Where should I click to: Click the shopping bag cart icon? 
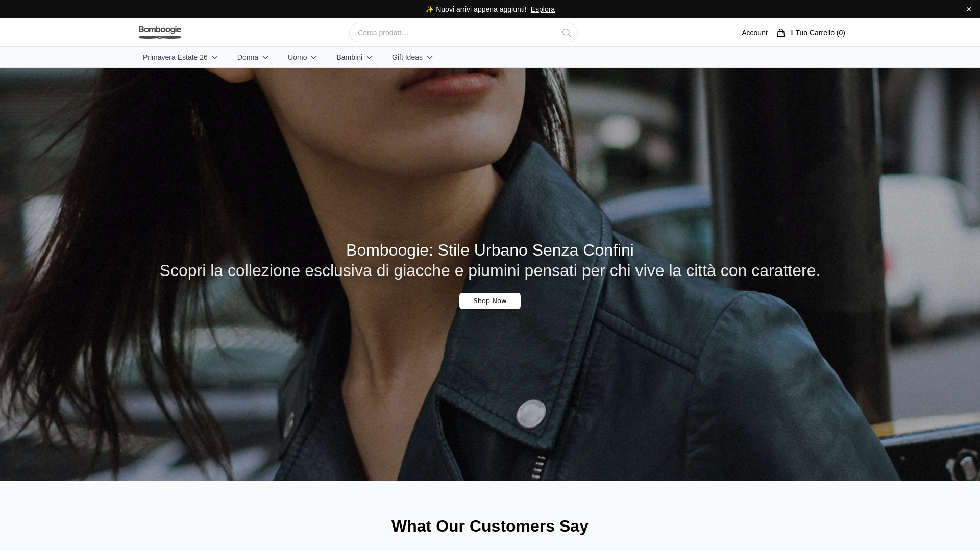(780, 33)
